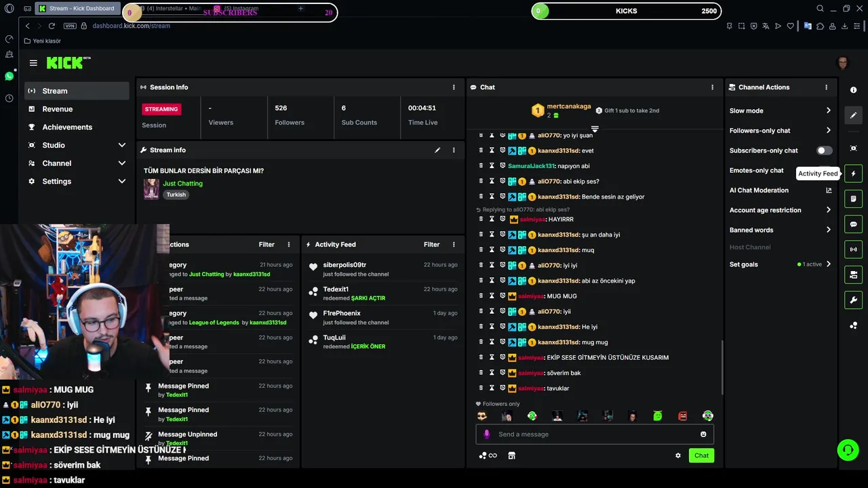Click the channel points infinity icon

pos(488,455)
